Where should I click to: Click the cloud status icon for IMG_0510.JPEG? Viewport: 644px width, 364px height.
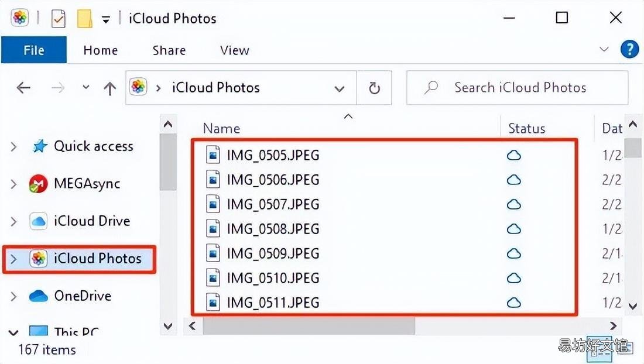point(514,278)
